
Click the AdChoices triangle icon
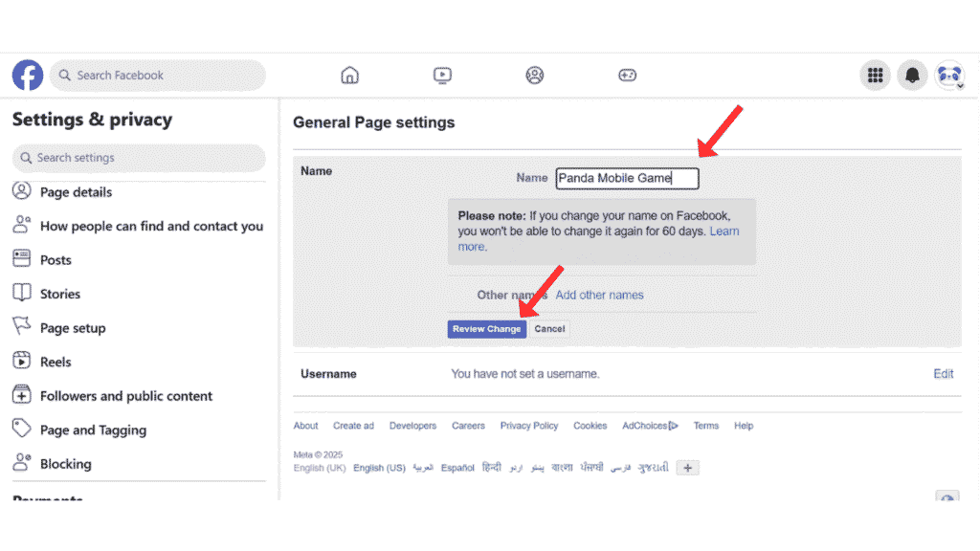coord(673,426)
